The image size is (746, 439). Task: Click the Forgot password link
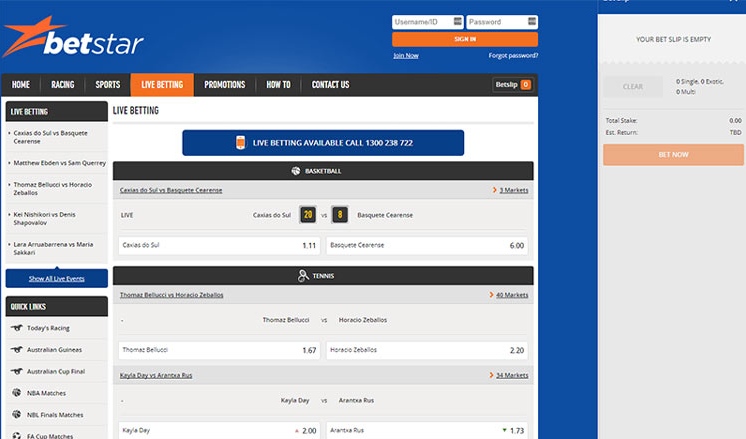[513, 56]
